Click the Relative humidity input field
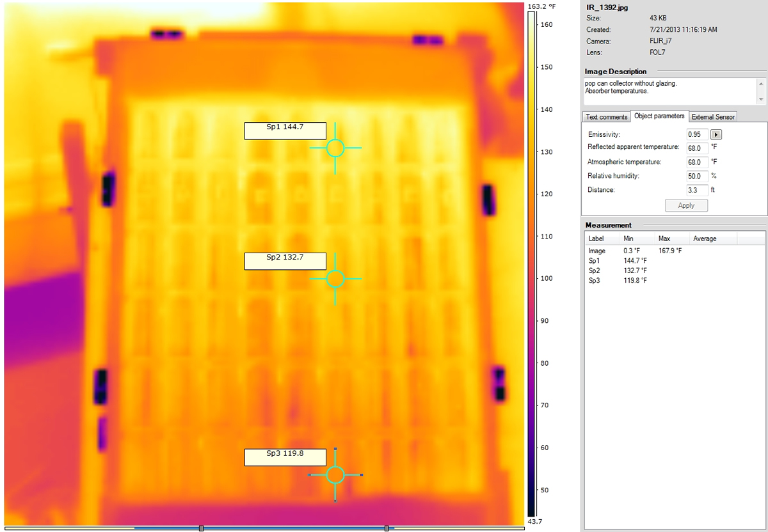Screen dimensions: 768x532 pyautogui.click(x=697, y=176)
